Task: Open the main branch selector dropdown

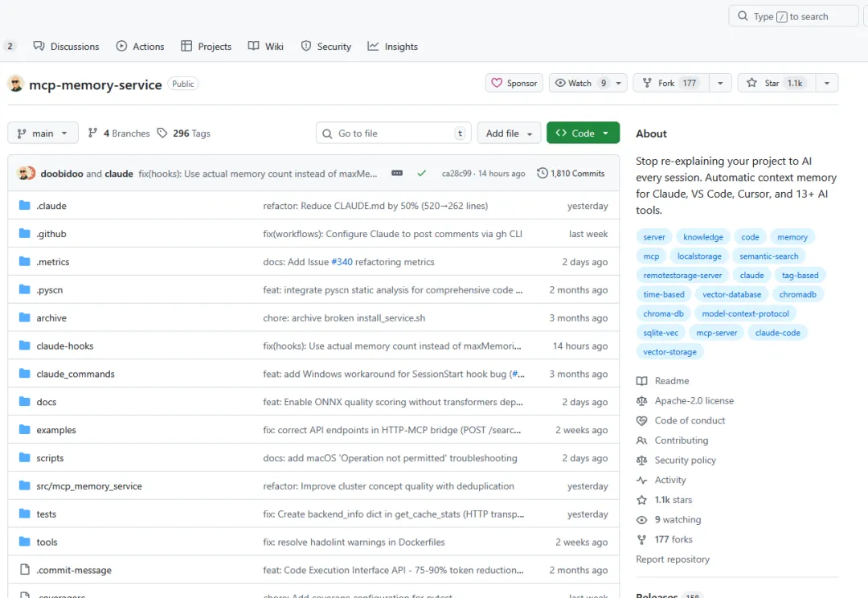Action: 43,133
